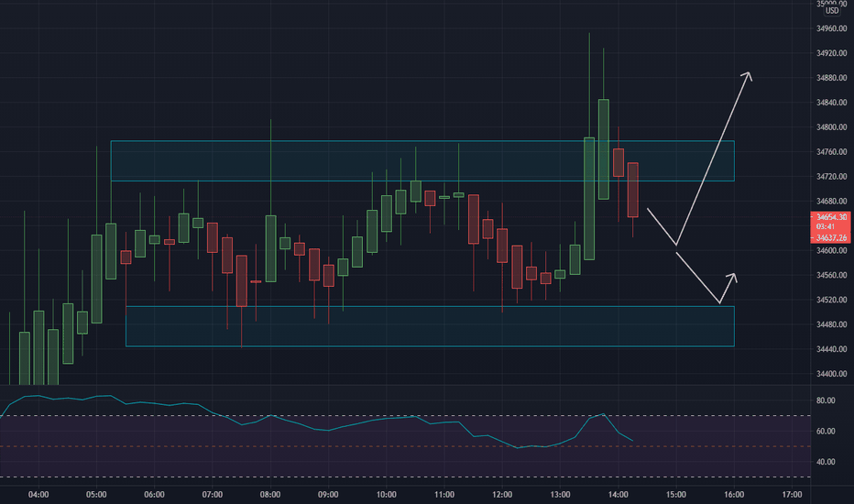Select the 07:00 time axis label
The height and width of the screenshot is (504, 854).
213,495
